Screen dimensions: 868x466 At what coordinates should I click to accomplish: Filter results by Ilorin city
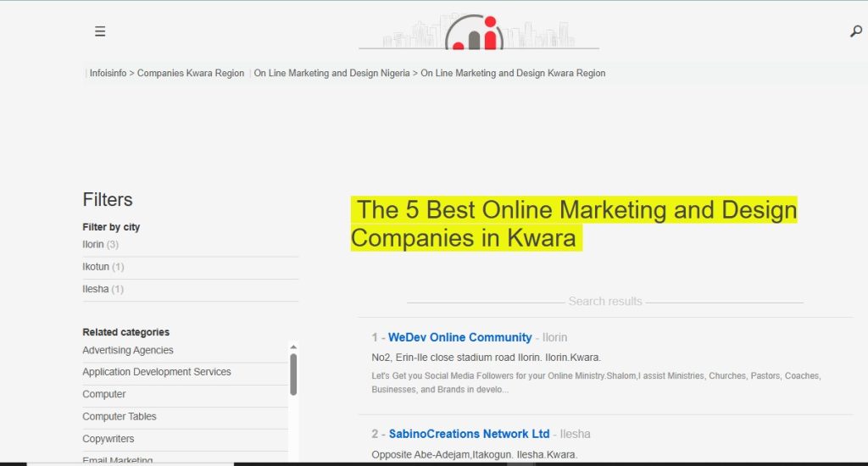(x=100, y=244)
